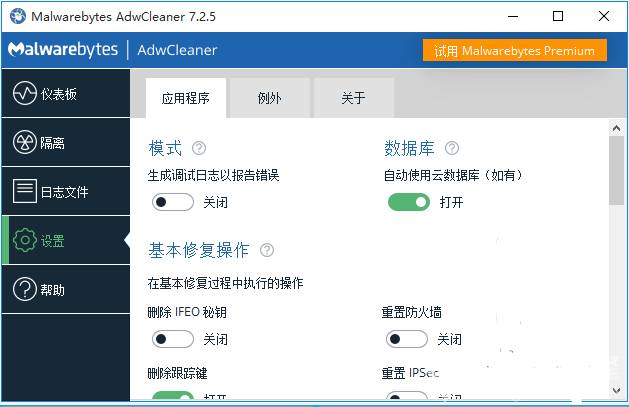Toggle the 删除跟踪键 switch
This screenshot has height=407, width=629.
[172, 395]
